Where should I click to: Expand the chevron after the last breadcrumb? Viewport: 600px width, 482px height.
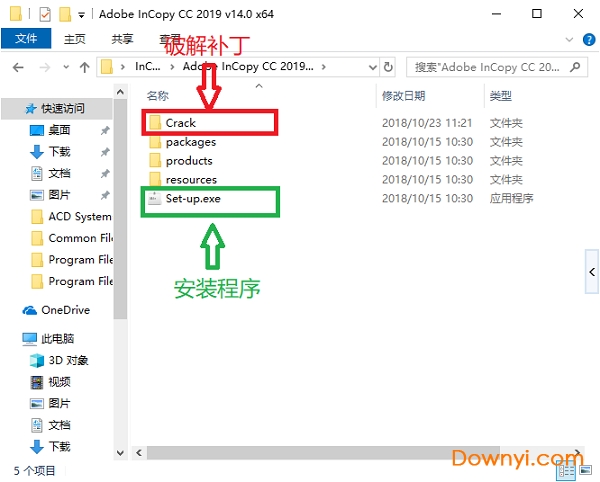pos(324,67)
